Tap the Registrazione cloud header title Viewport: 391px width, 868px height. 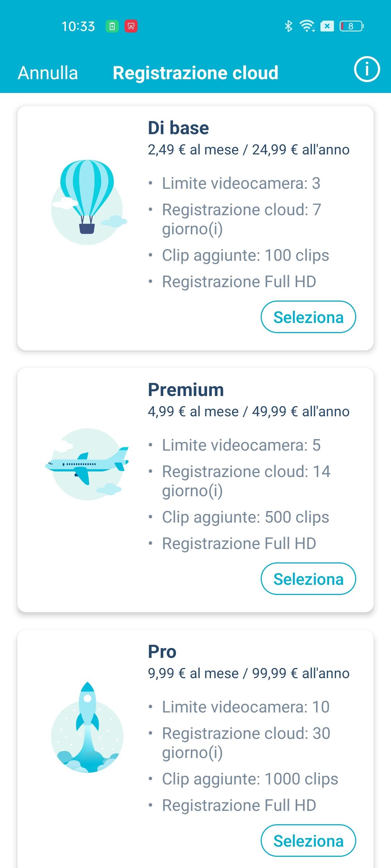195,73
